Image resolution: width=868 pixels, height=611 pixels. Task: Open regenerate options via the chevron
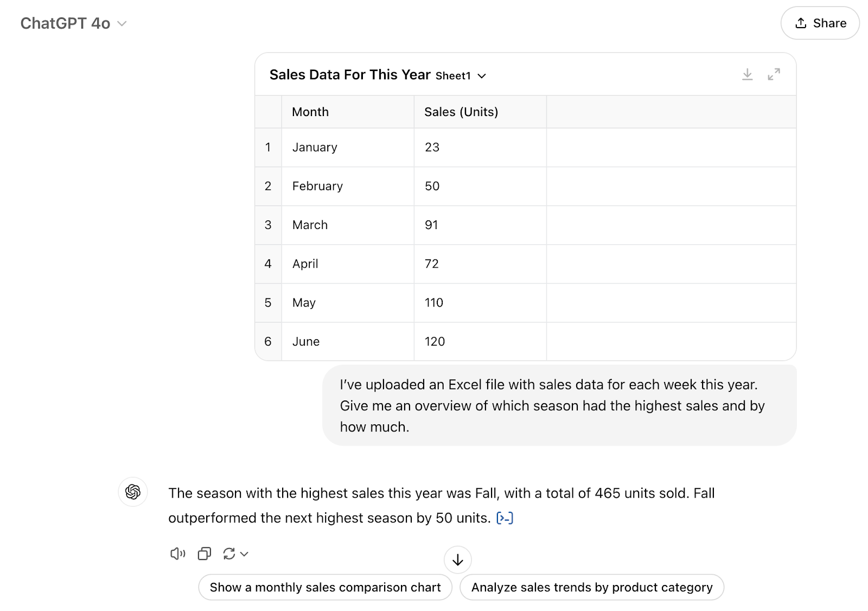click(x=244, y=554)
